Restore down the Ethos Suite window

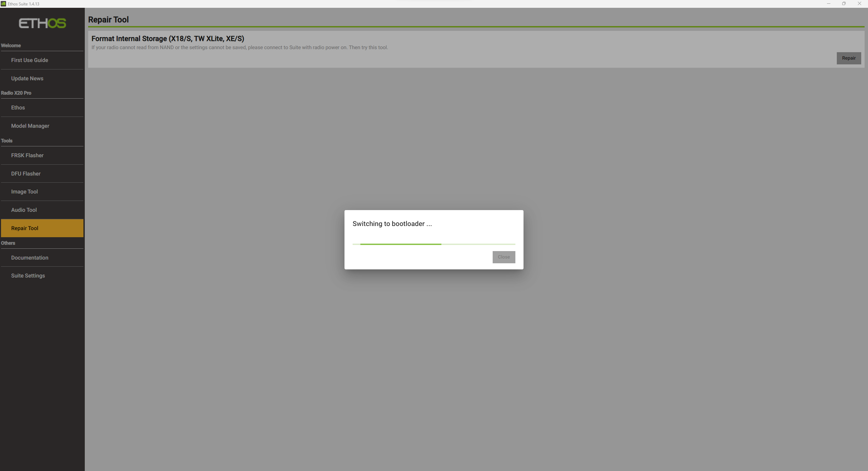[x=844, y=4]
